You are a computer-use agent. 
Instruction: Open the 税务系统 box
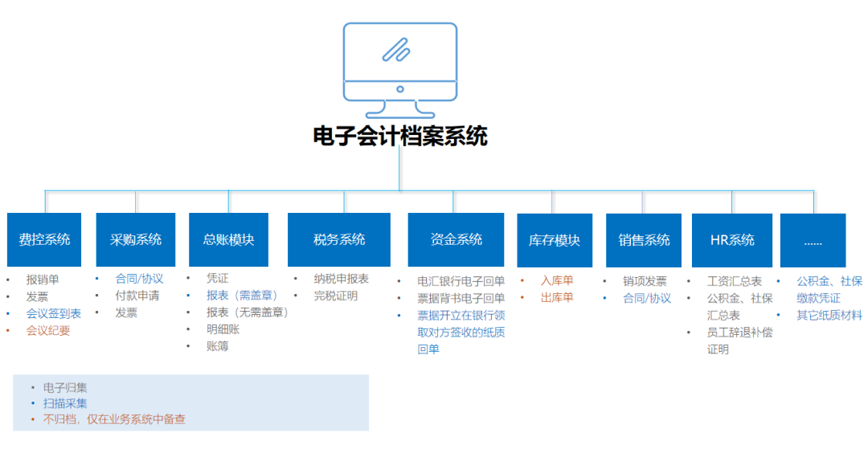[338, 239]
